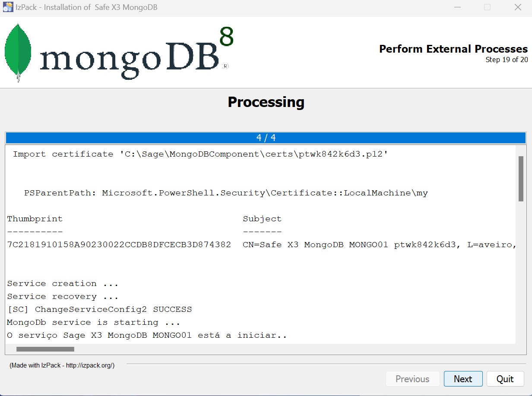The image size is (532, 396).
Task: Click the green version 8 superscript
Action: tap(226, 37)
